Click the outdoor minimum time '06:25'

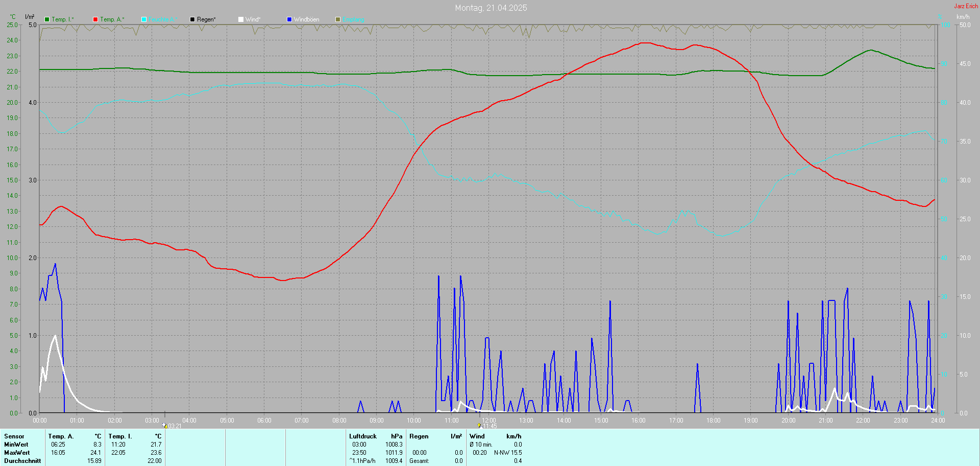pos(58,445)
